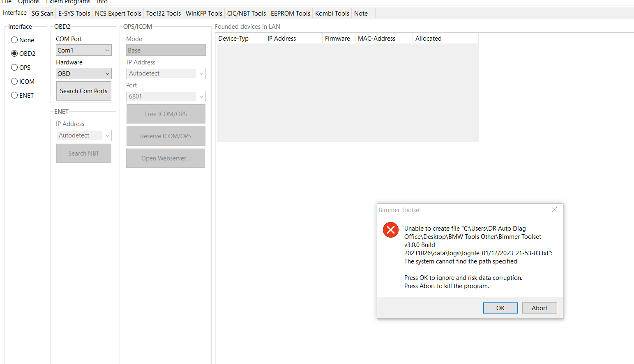The width and height of the screenshot is (634, 364).
Task: Click the "Press Abort to kill the program." text
Action: pyautogui.click(x=447, y=286)
